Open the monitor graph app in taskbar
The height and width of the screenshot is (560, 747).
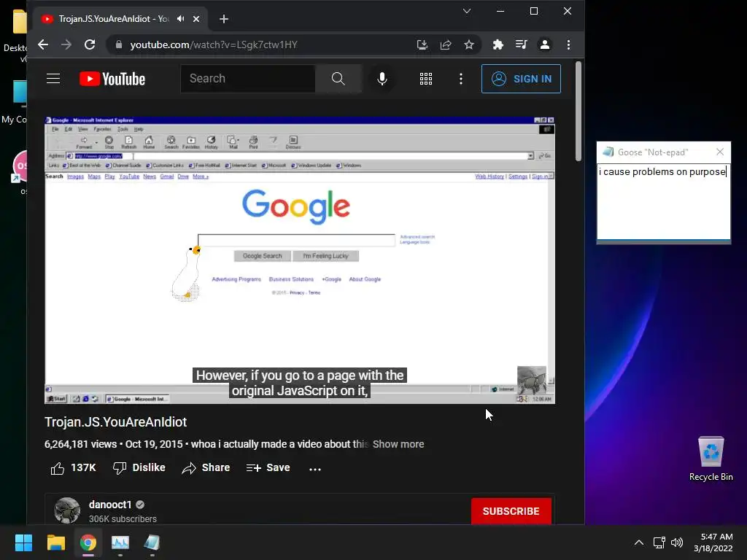(120, 542)
